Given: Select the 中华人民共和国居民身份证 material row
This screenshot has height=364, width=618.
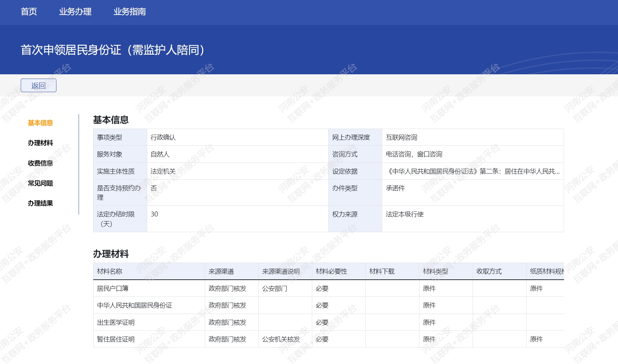Looking at the screenshot, I should coord(135,305).
